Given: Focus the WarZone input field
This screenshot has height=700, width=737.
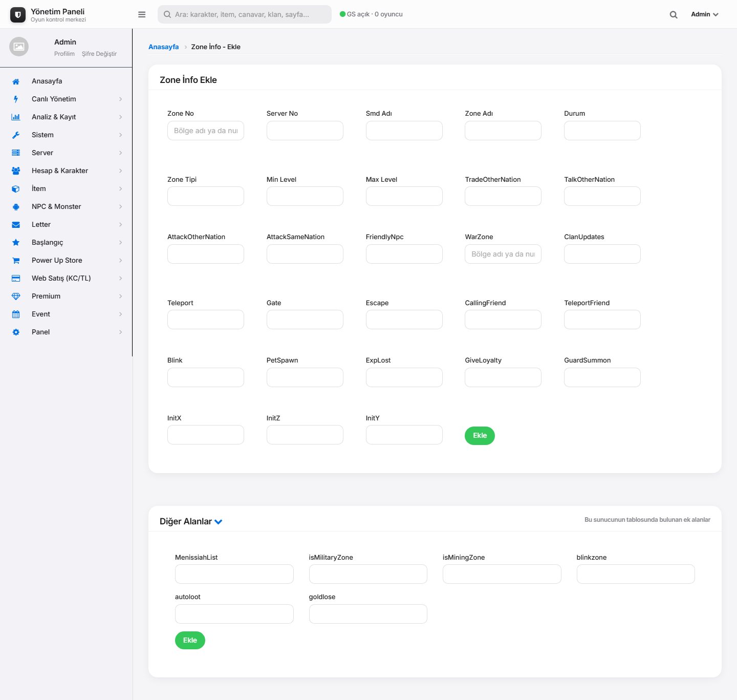Looking at the screenshot, I should click(x=503, y=254).
